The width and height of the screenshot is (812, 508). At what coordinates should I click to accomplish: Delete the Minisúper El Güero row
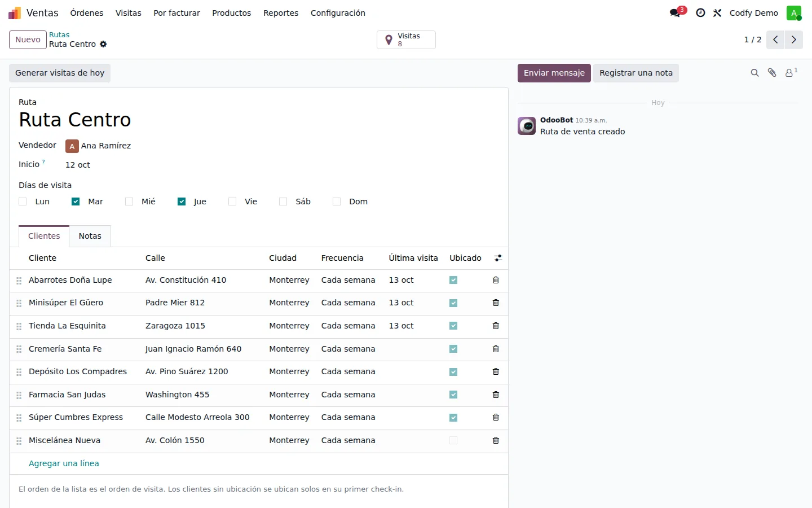(x=496, y=303)
